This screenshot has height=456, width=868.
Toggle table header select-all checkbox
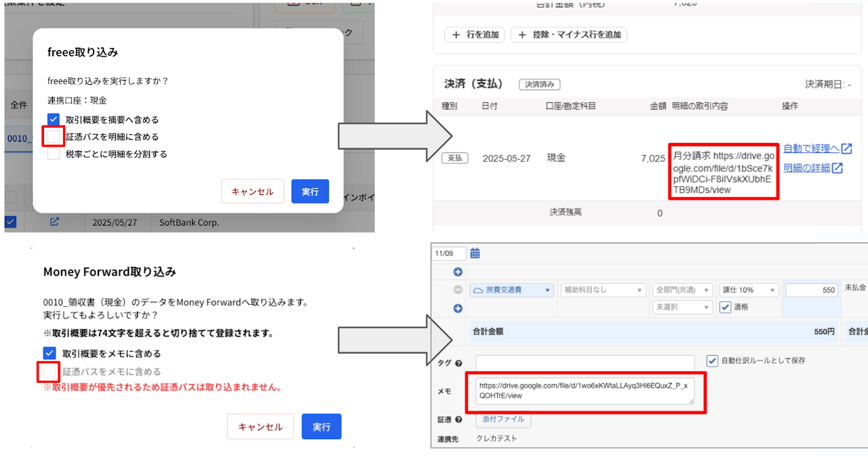[x=11, y=197]
